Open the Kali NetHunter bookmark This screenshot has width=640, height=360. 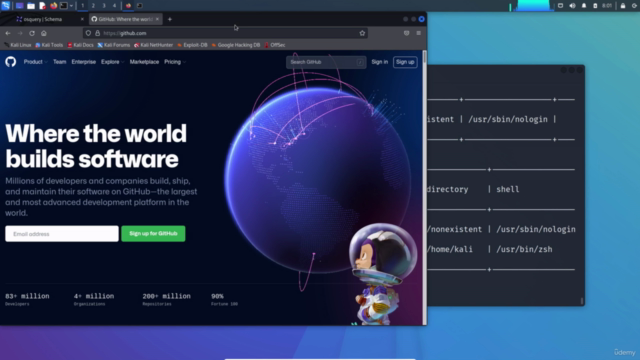click(x=153, y=45)
